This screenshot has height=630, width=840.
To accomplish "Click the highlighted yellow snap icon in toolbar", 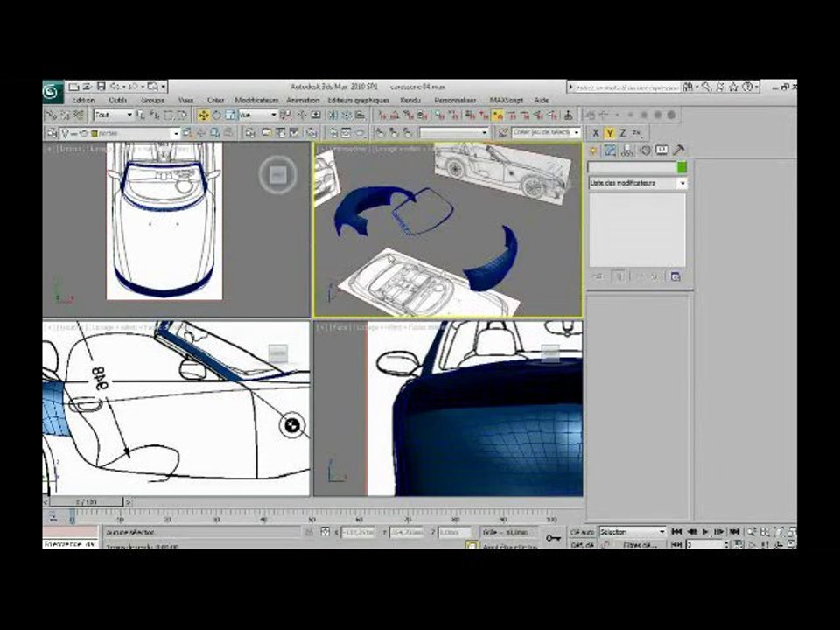I will pos(498,115).
